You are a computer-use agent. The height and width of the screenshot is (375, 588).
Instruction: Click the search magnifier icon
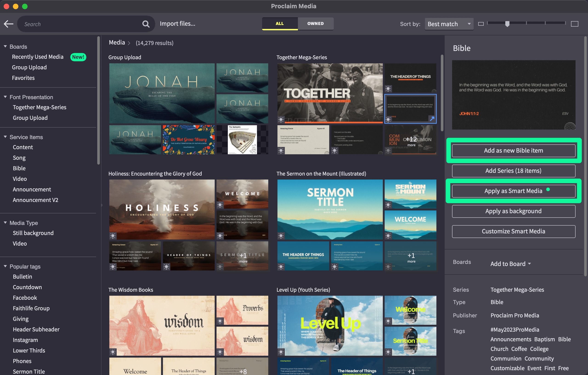click(x=146, y=24)
